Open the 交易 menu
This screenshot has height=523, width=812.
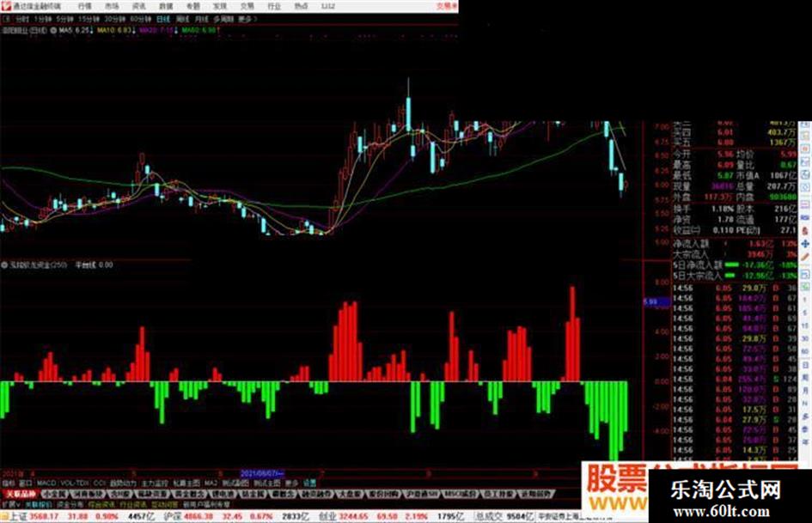[x=247, y=7]
